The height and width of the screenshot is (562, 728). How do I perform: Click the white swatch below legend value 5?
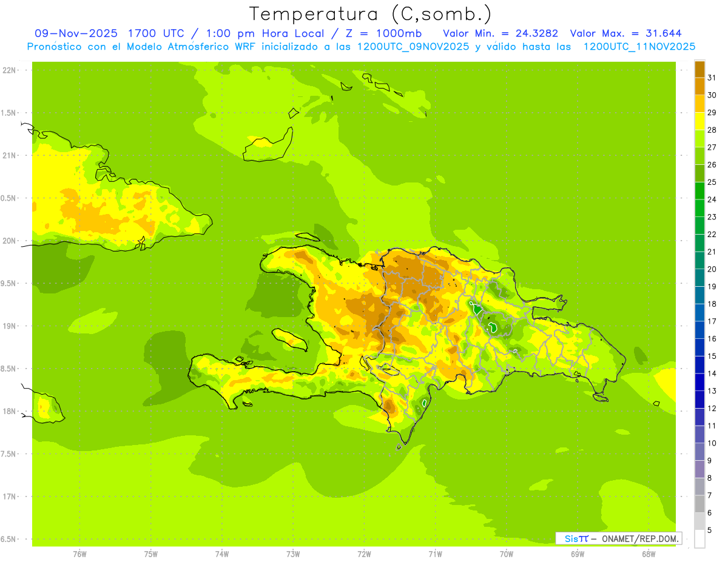(699, 539)
